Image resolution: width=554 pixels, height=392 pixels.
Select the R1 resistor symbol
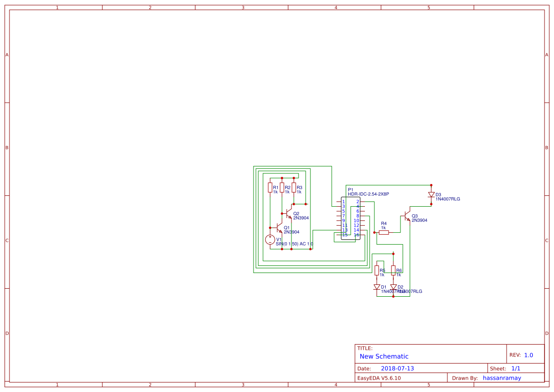point(270,188)
